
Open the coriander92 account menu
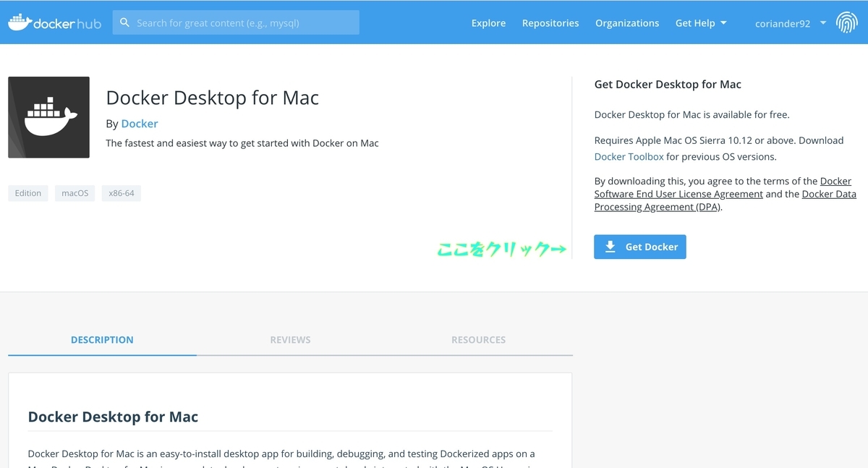point(791,23)
